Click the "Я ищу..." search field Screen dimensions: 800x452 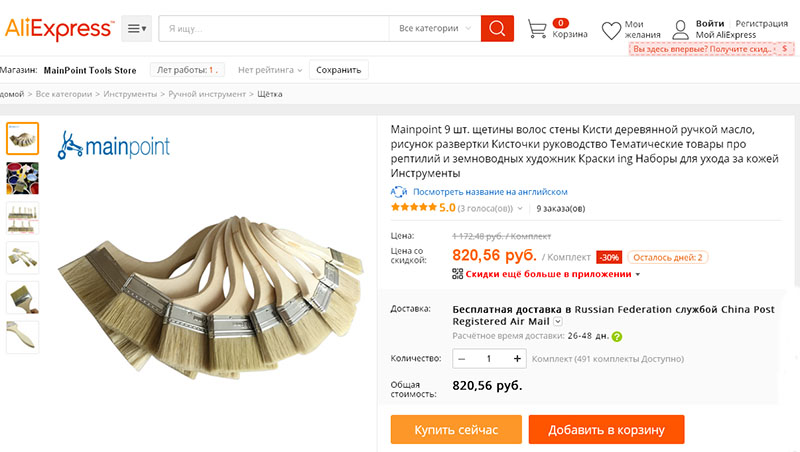coord(273,28)
